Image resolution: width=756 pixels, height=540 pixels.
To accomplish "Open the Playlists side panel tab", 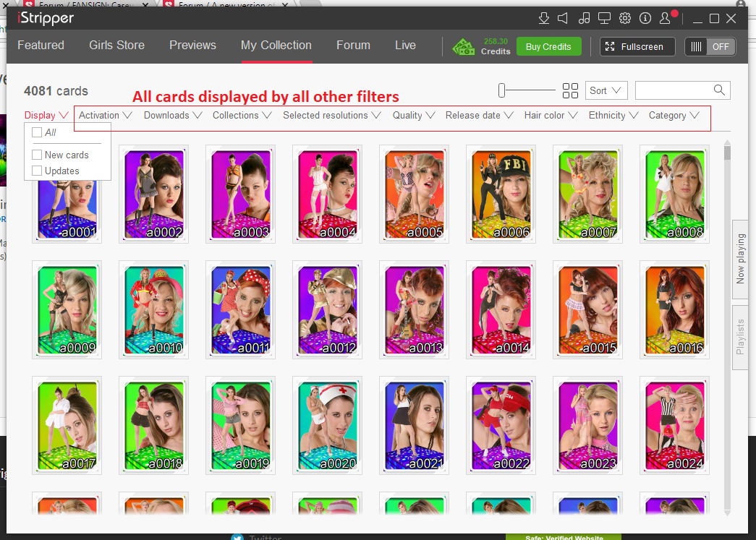I will tap(740, 337).
